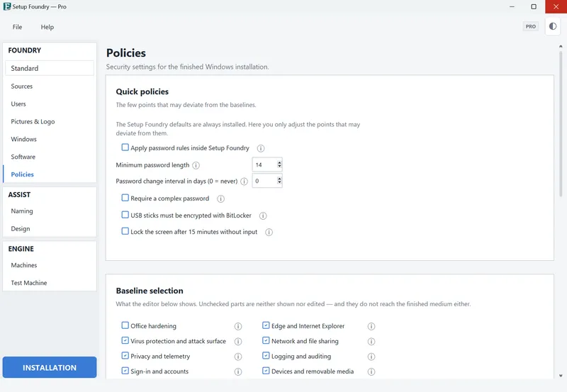Click the Baseline selection heading
The image size is (567, 392).
coord(150,291)
